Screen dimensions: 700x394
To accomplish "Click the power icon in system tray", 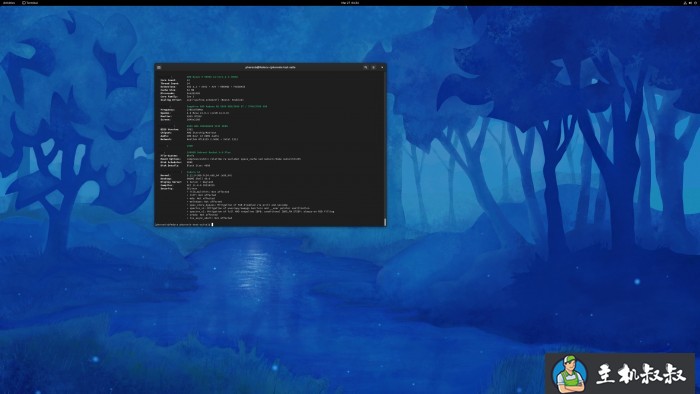I will 696,3.
